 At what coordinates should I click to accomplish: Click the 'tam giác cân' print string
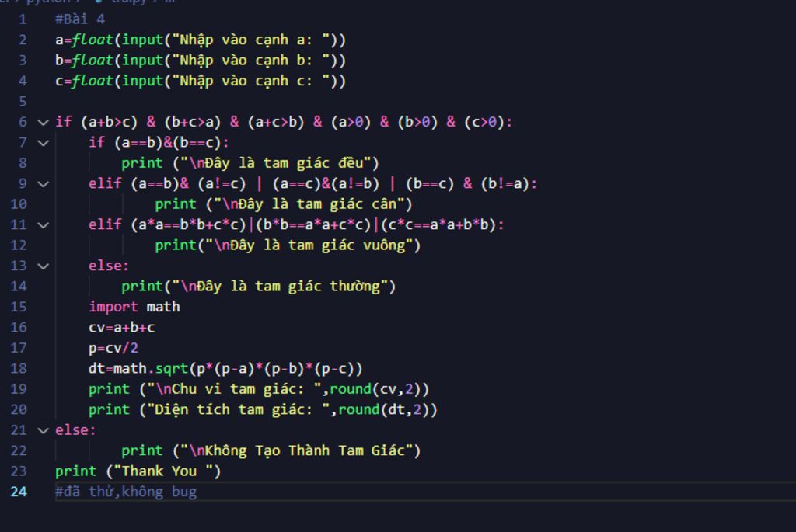[309, 204]
